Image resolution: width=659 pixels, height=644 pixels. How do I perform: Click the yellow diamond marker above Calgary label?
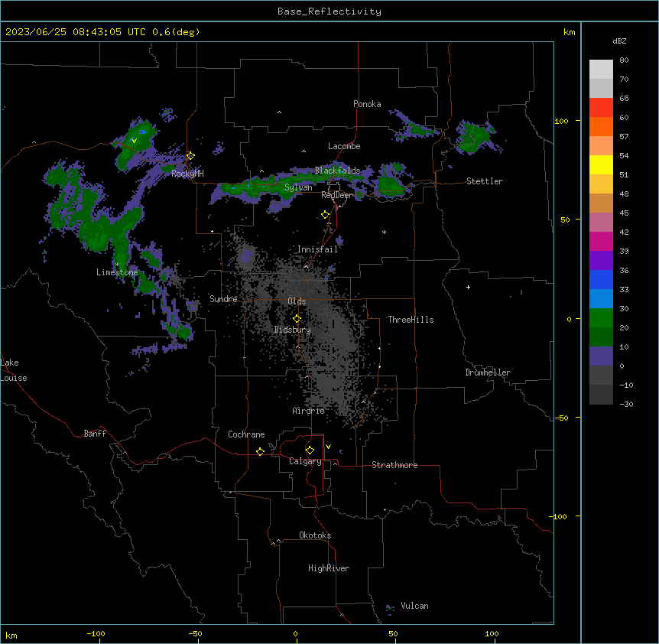coord(310,450)
